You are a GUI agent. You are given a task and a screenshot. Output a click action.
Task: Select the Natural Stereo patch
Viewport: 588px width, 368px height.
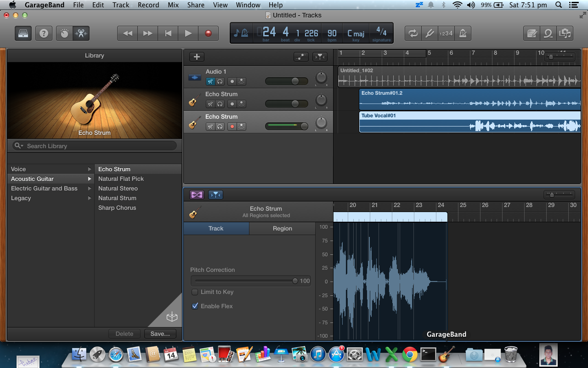[x=138, y=189]
